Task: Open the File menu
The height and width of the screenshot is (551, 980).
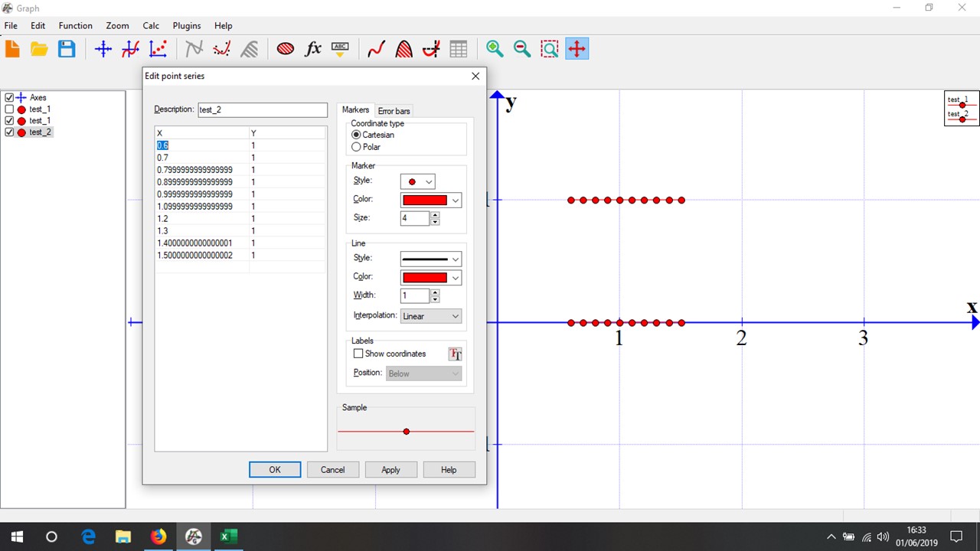Action: [11, 25]
